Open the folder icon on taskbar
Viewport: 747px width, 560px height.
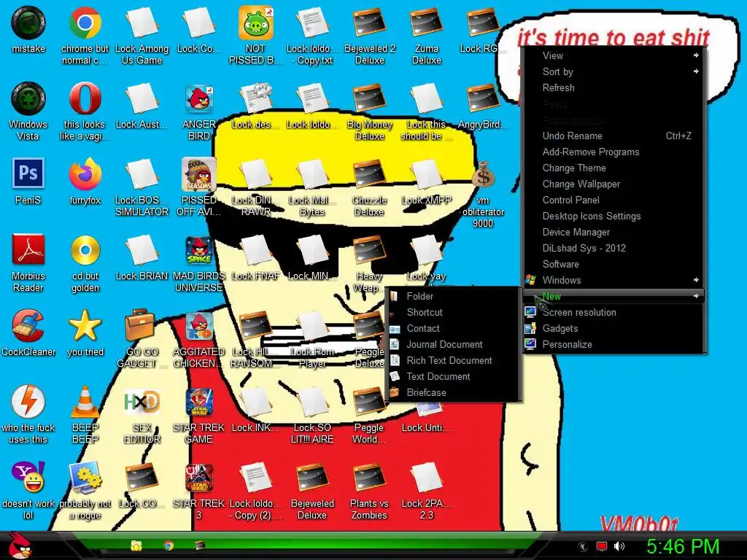pos(136,545)
